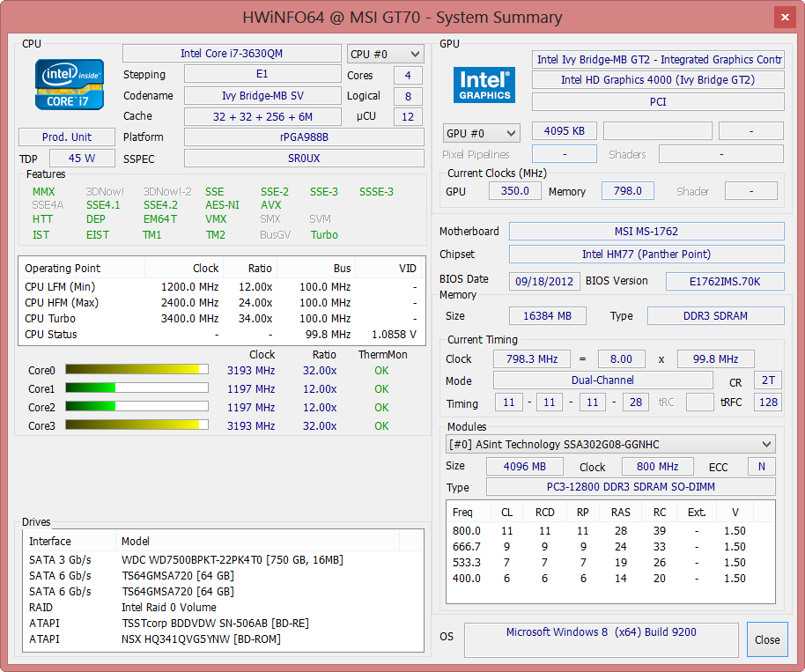The height and width of the screenshot is (672, 805).
Task: Click the CPU Turbo operating point row
Action: pos(222,318)
